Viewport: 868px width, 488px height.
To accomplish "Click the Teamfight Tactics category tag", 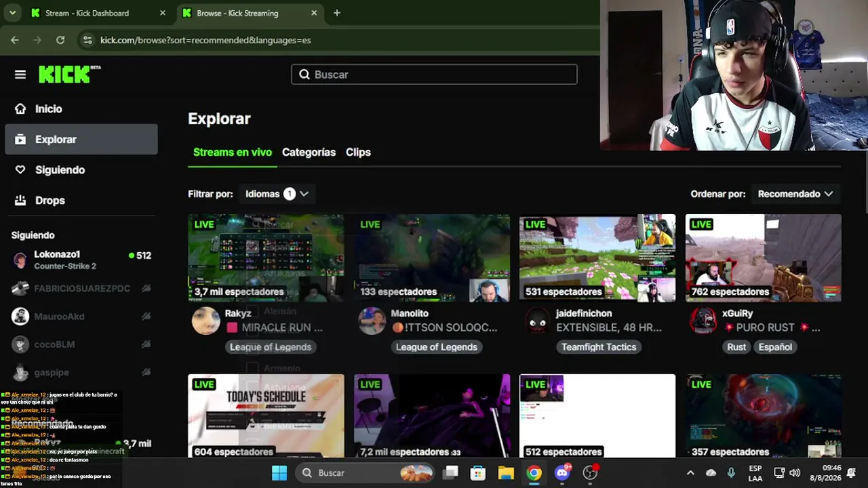I will pos(599,347).
